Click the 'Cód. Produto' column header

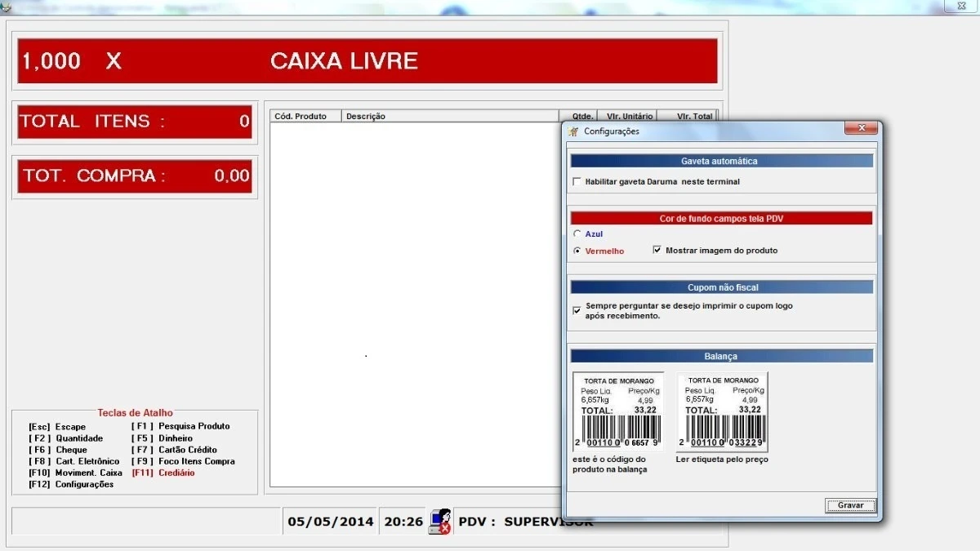(x=301, y=117)
